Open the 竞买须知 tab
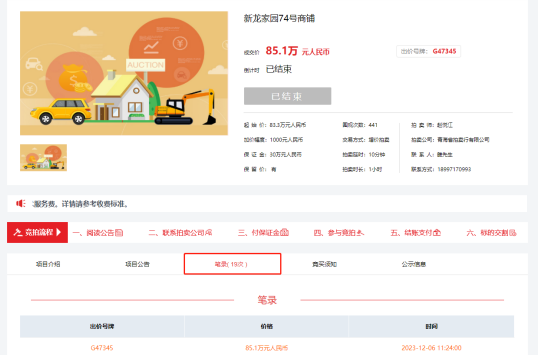The image size is (538, 362). (x=324, y=264)
